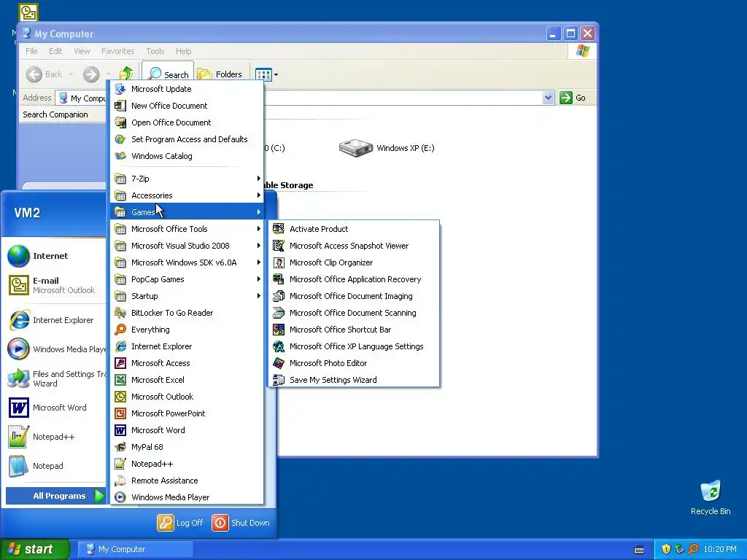Expand Microsoft Windows SDK v6.0A folder
This screenshot has width=747, height=560.
pyautogui.click(x=187, y=262)
